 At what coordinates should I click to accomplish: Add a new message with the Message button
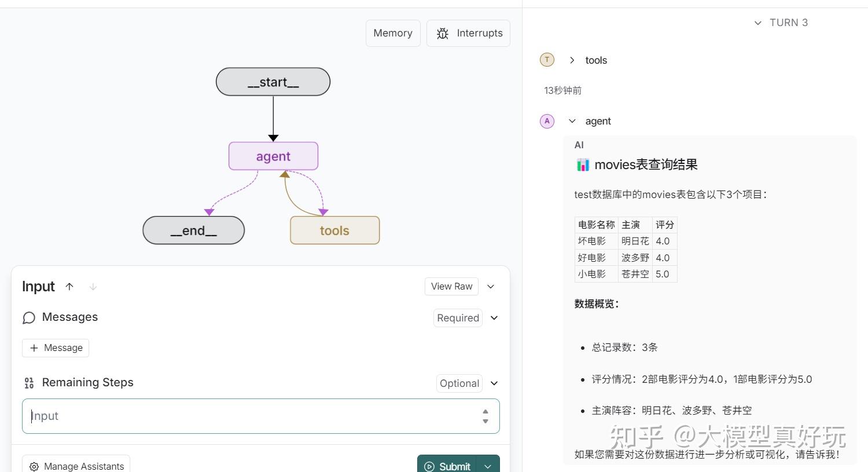pos(56,347)
